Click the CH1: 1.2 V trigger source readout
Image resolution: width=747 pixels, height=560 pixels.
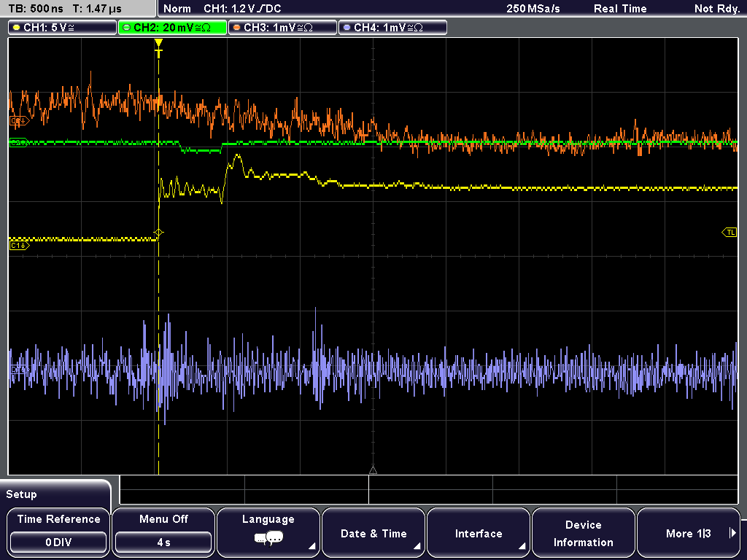point(242,9)
